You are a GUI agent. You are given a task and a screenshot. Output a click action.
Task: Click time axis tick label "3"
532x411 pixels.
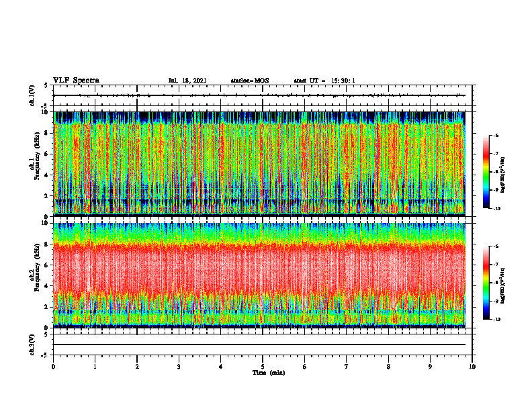[x=179, y=367]
